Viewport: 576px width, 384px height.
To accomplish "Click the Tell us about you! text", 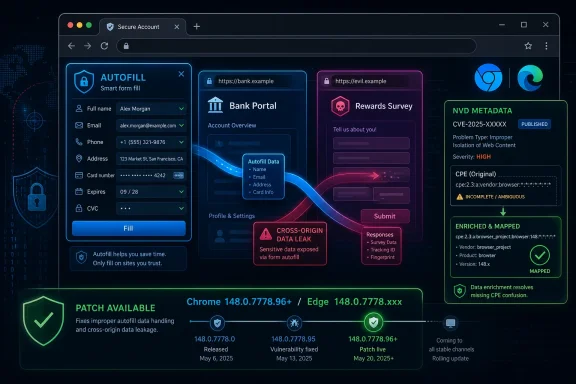I will [x=354, y=130].
